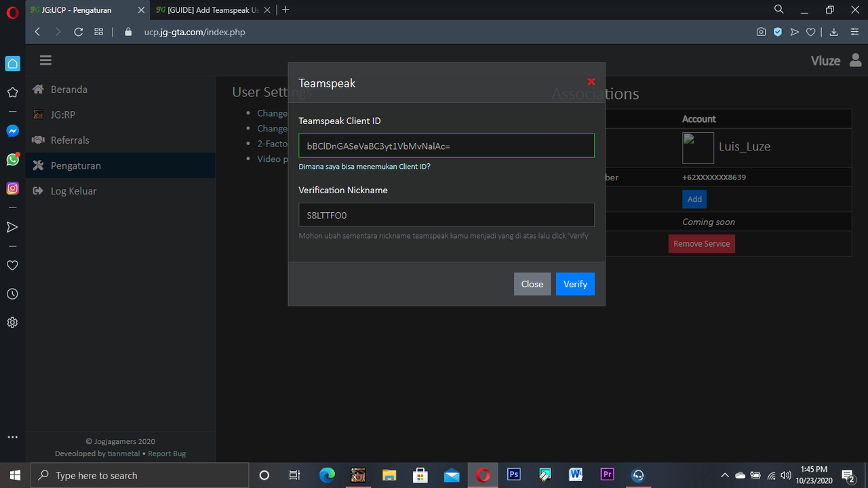This screenshot has height=488, width=868.
Task: Open Easy Setup settings icon
Action: coord(854,32)
